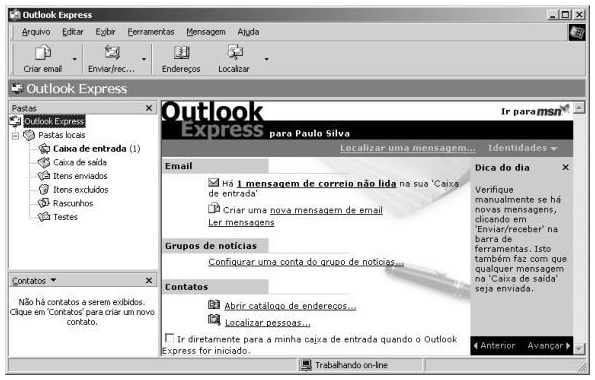Click the Localizar toolbar icon

(x=235, y=52)
